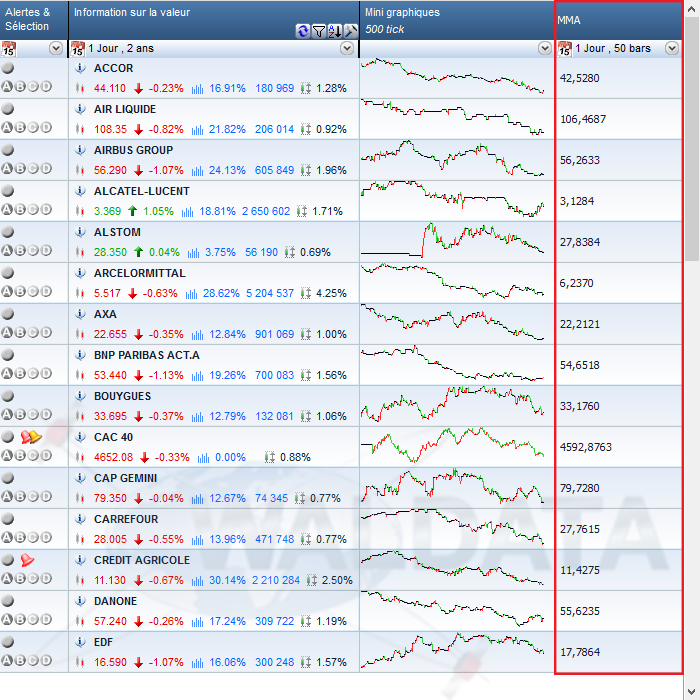Toggle the grey selection dot for AIRBUS GROUP
The image size is (700, 700).
(8, 150)
